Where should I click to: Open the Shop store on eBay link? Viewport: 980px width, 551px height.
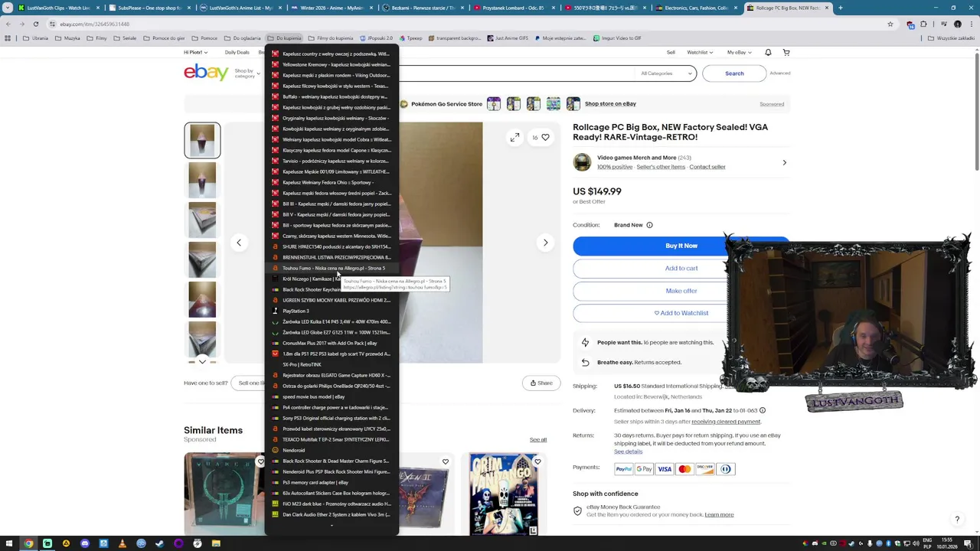(x=610, y=104)
